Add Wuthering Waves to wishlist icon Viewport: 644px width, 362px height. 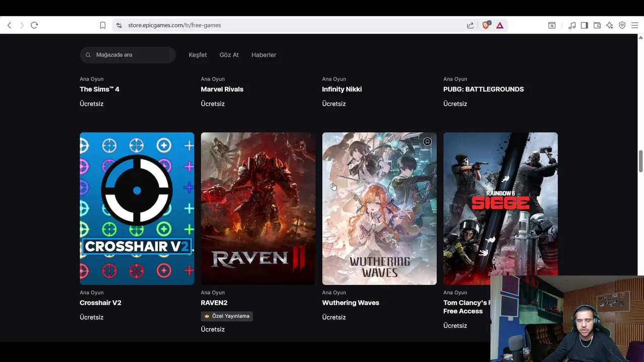tap(427, 142)
